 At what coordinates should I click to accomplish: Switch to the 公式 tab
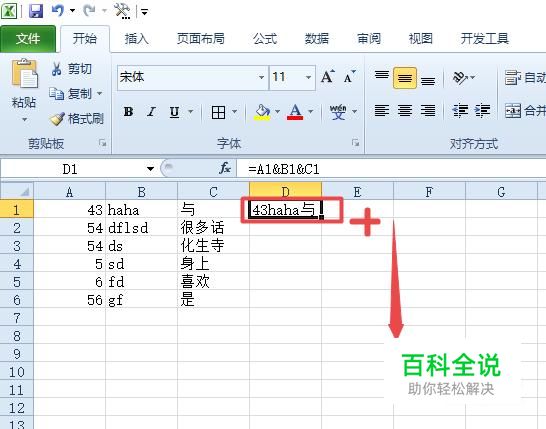(265, 39)
